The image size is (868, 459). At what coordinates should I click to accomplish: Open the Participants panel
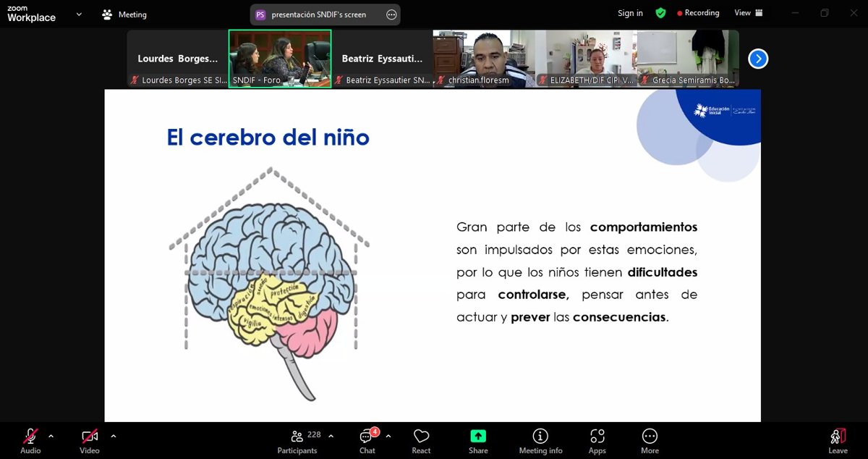(297, 441)
